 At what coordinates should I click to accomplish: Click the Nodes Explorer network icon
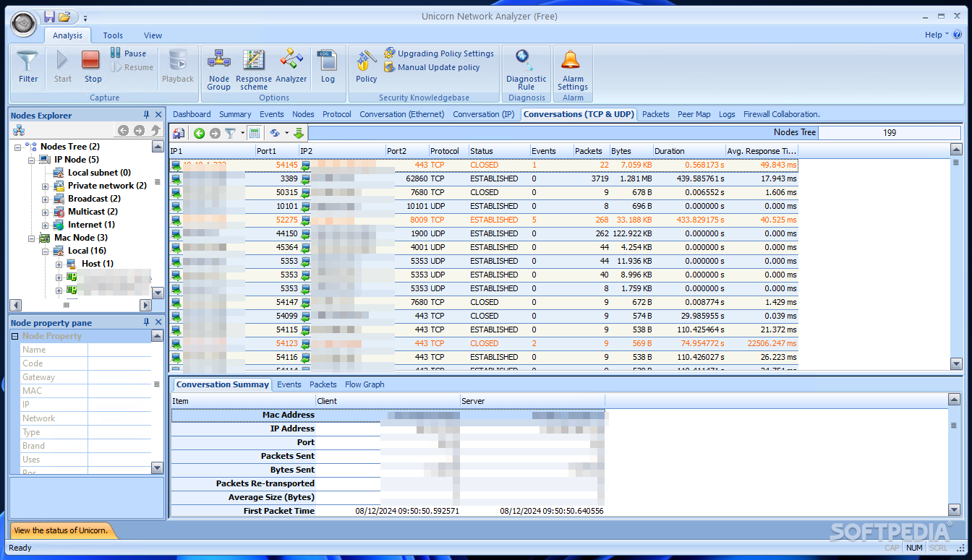pyautogui.click(x=19, y=131)
